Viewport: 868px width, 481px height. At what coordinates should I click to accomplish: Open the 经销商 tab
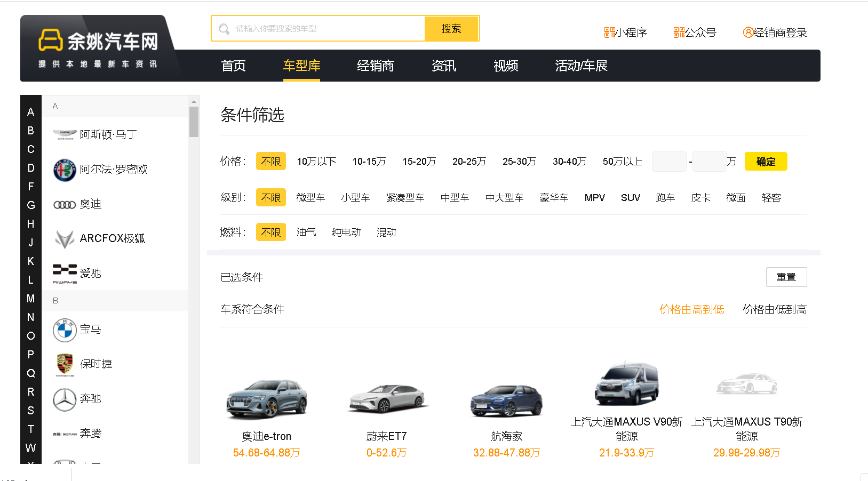376,66
